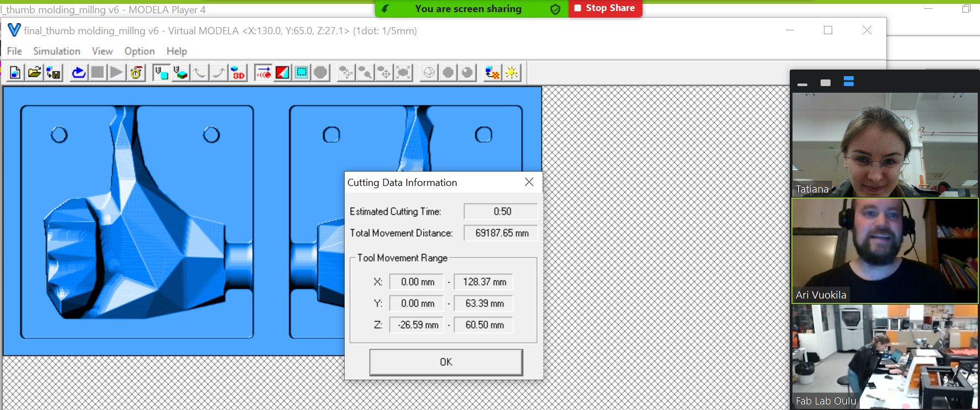Click the upward curve arrow icon
This screenshot has height=410, width=980.
(218, 72)
